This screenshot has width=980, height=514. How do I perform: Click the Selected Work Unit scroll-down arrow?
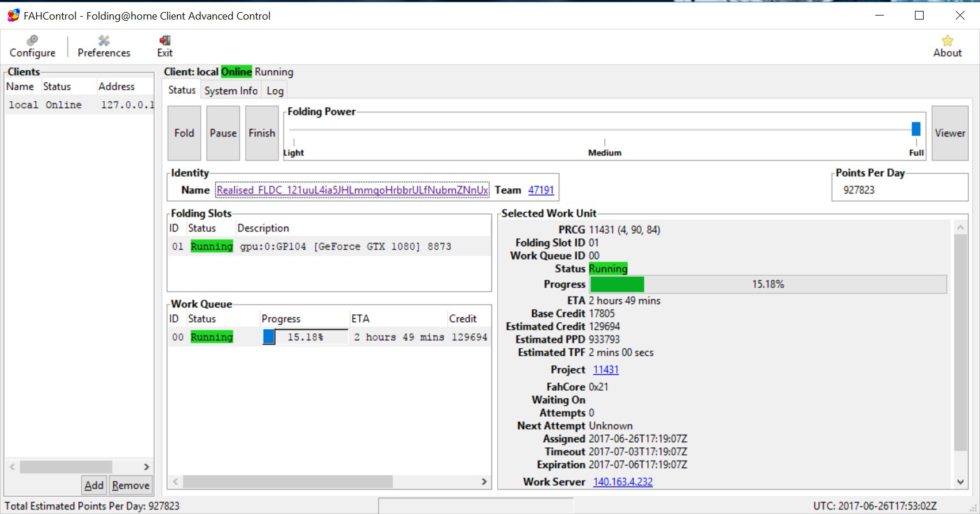[x=960, y=482]
